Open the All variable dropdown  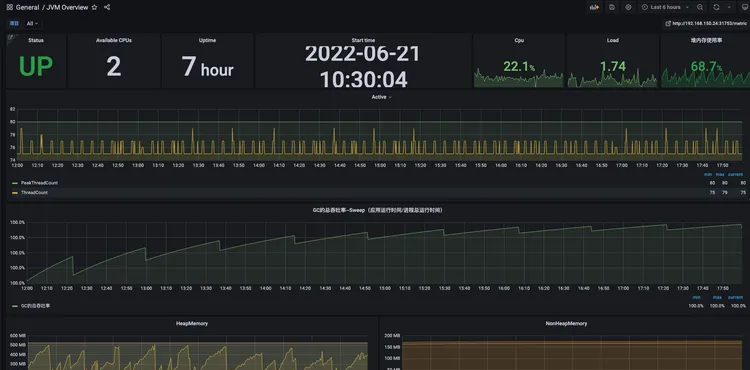click(x=32, y=23)
